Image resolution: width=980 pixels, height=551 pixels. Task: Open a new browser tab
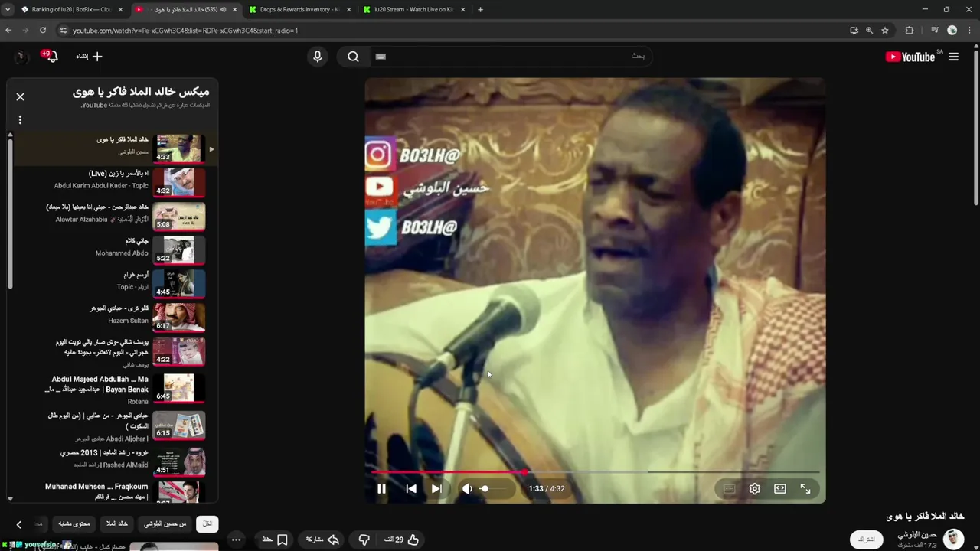click(480, 9)
